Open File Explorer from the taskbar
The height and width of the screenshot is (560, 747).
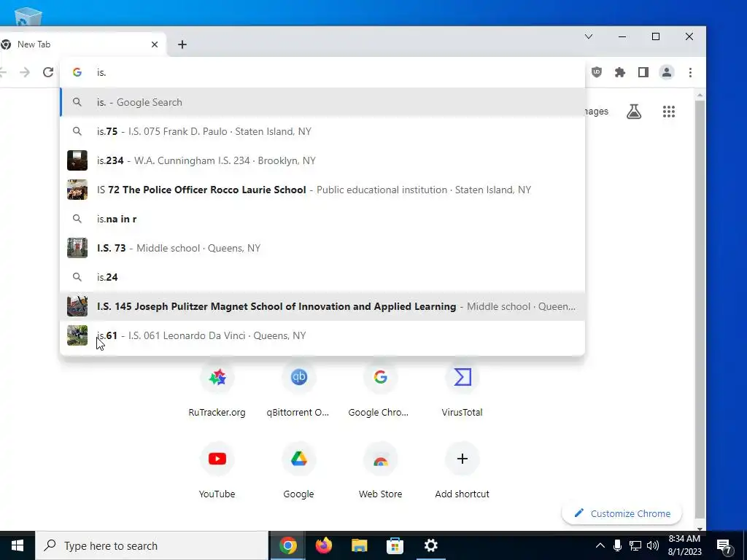[x=359, y=545]
